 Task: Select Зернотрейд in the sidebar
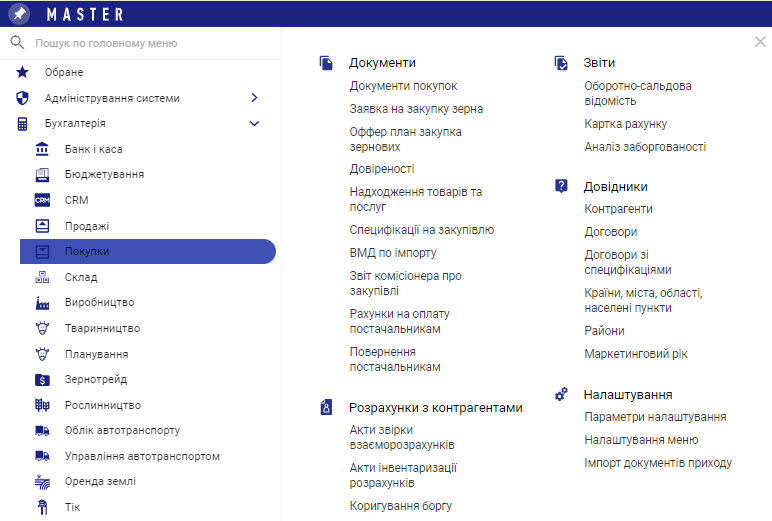(96, 379)
